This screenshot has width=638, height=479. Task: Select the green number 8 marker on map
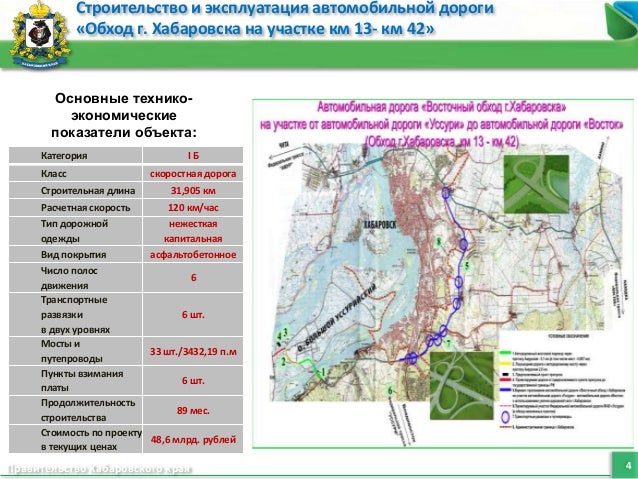click(x=439, y=242)
